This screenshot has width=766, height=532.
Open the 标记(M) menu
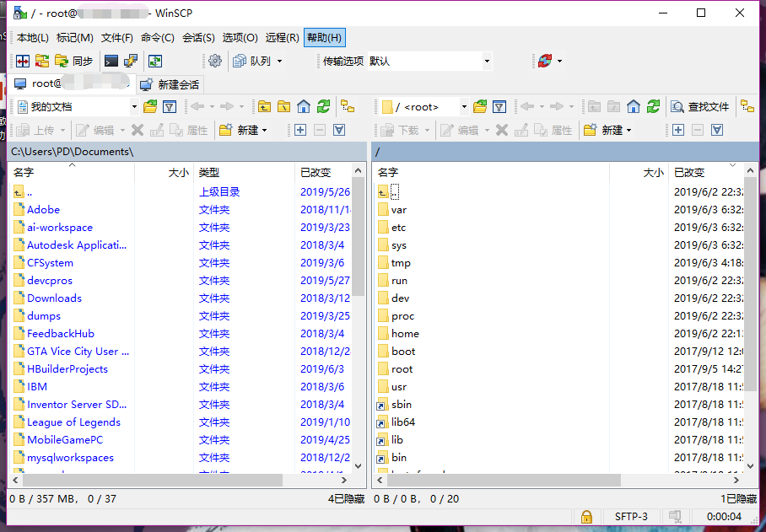pyautogui.click(x=75, y=38)
